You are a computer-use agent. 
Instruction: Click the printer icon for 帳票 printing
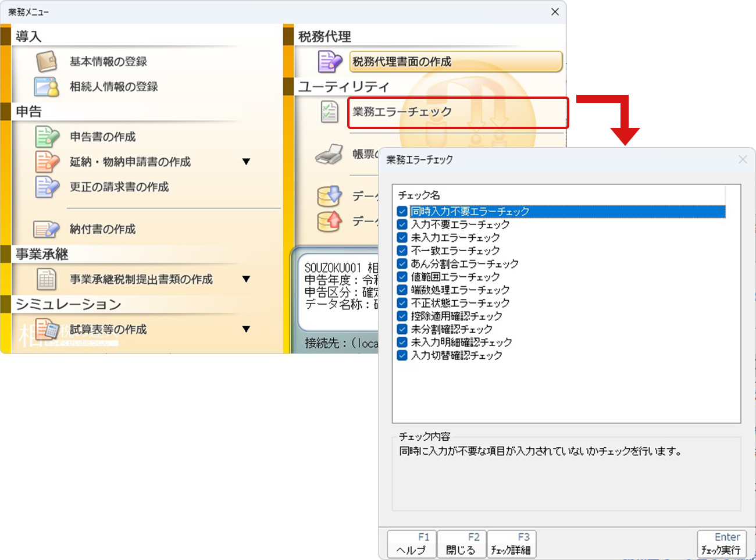329,155
